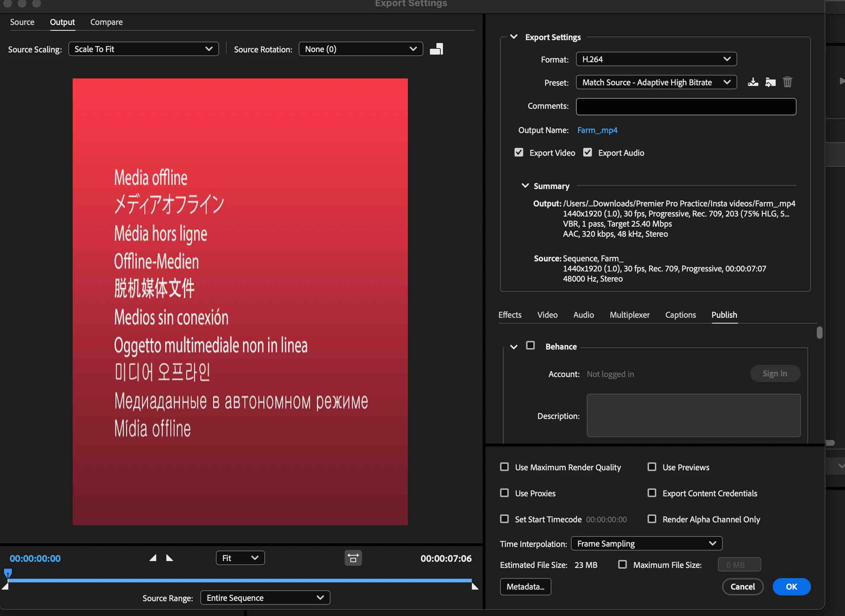Toggle the aspect ratio correction icon

pyautogui.click(x=353, y=558)
